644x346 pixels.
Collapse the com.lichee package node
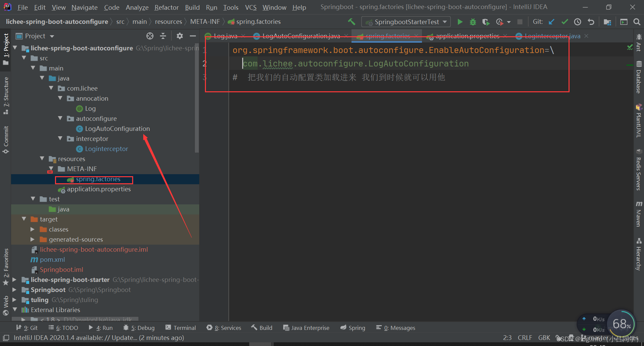pyautogui.click(x=51, y=88)
